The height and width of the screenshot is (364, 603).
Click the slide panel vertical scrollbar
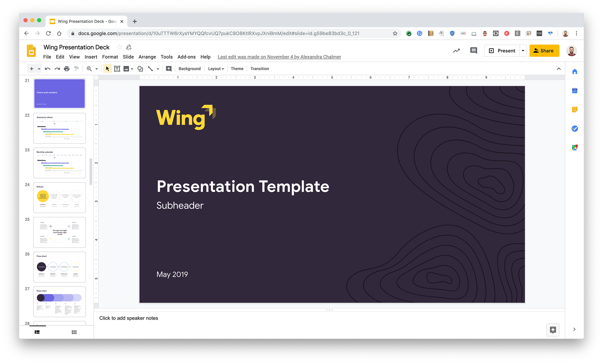coord(91,171)
